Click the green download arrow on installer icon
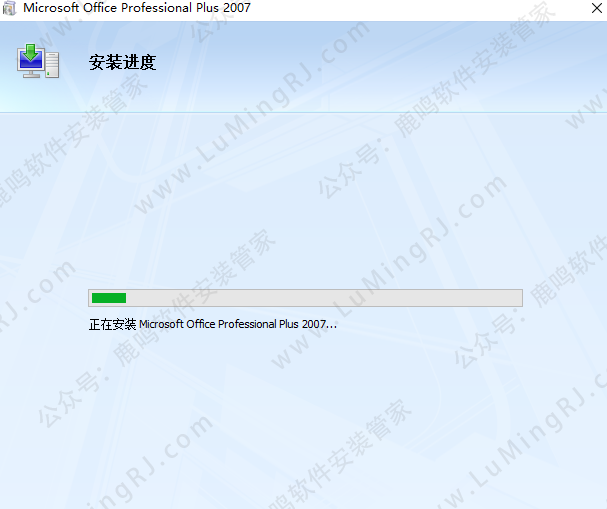Viewport: 607px width, 509px height. tap(31, 52)
